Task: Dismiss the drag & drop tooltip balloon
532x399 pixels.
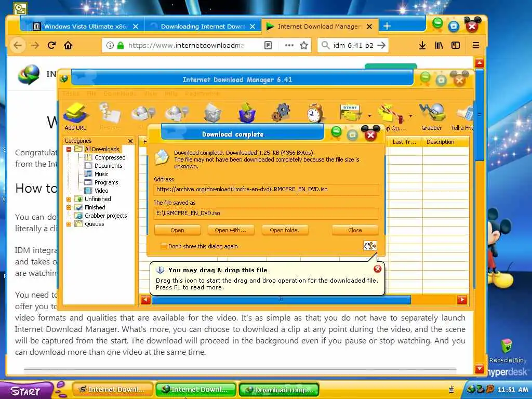Action: click(377, 269)
